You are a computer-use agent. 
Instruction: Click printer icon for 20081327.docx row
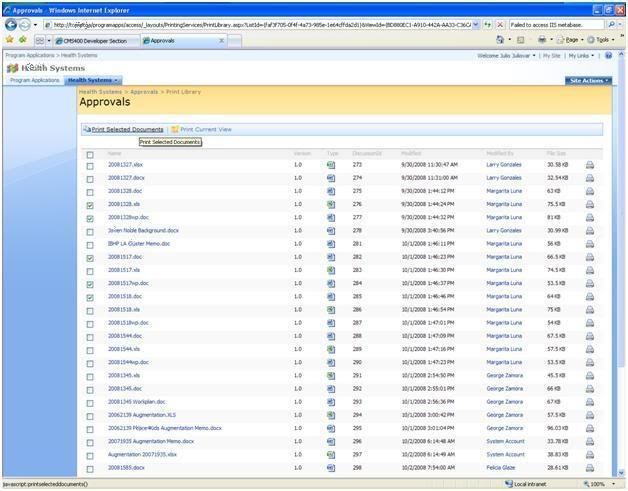(590, 178)
